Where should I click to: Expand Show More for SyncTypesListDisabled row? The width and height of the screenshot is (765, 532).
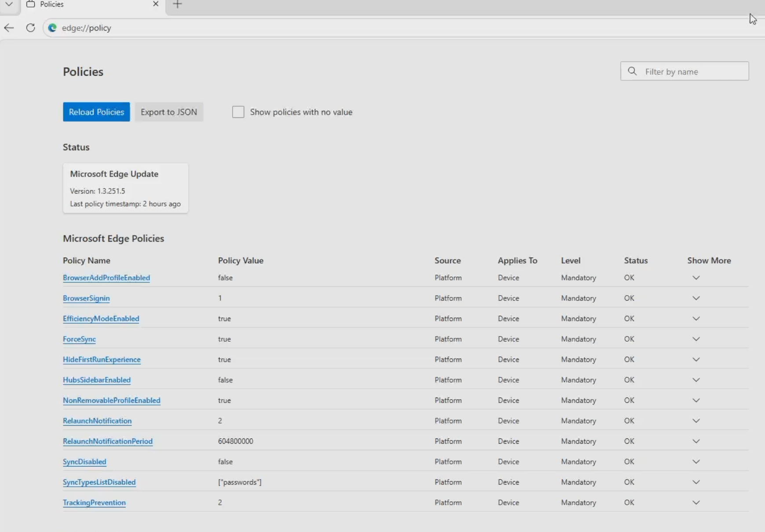pos(696,482)
